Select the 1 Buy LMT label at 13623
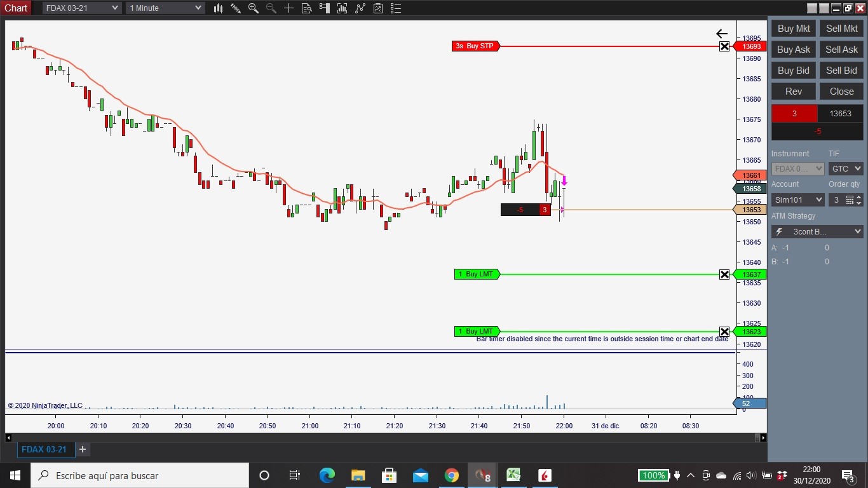Viewport: 868px width, 488px height. pos(477,332)
